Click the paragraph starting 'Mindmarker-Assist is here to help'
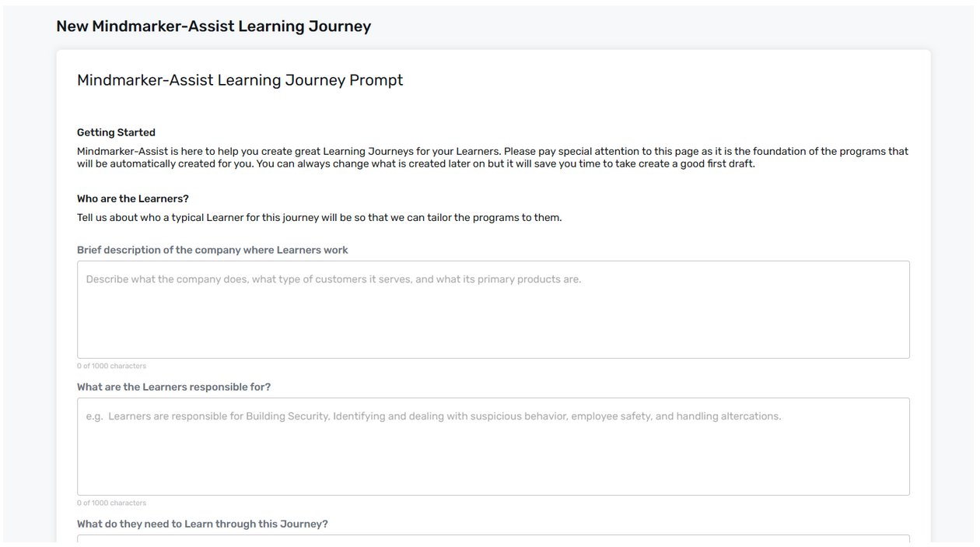The height and width of the screenshot is (547, 980). click(x=492, y=157)
